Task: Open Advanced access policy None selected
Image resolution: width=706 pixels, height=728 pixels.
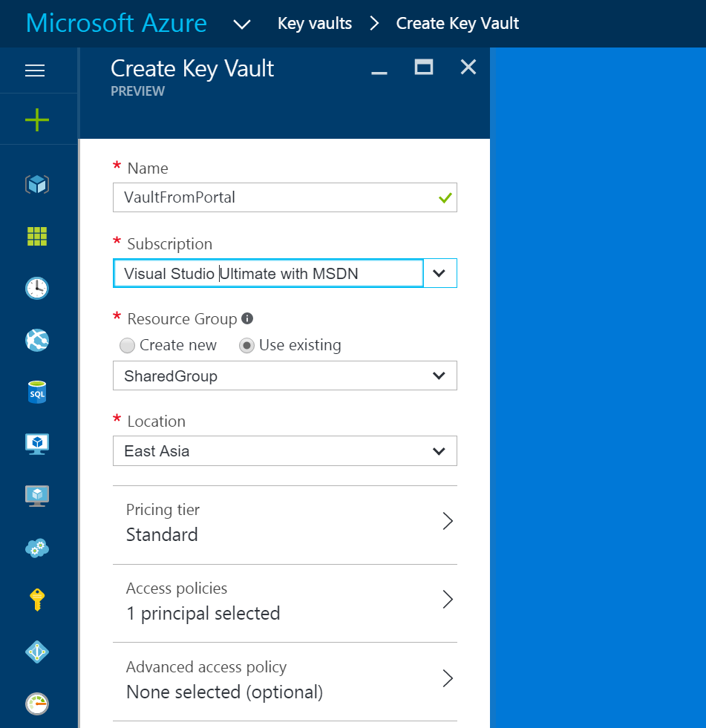Action: coord(285,681)
